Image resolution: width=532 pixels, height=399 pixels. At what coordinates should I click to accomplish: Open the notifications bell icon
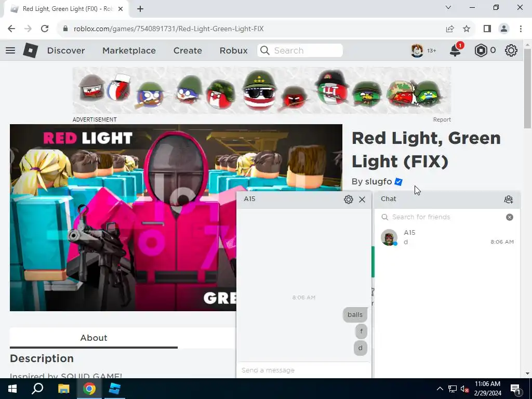tap(455, 50)
